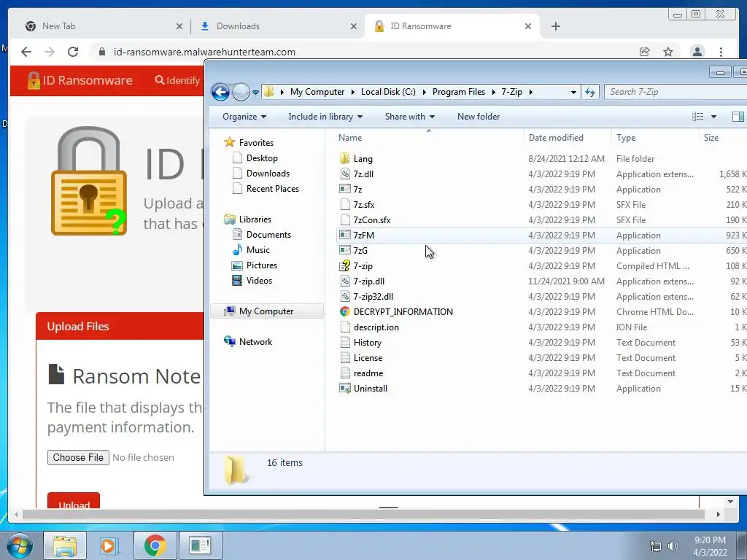Viewport: 747px width, 560px height.
Task: Select the readme text document
Action: click(x=368, y=373)
